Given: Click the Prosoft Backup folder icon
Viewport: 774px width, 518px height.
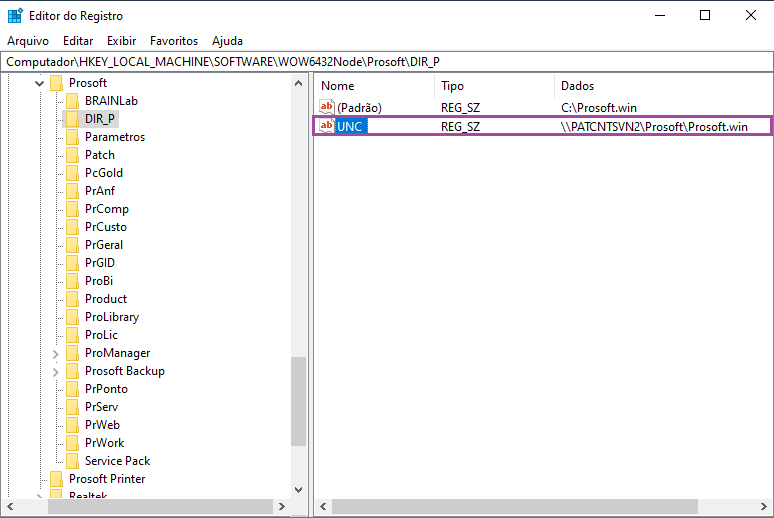Looking at the screenshot, I should tap(72, 371).
